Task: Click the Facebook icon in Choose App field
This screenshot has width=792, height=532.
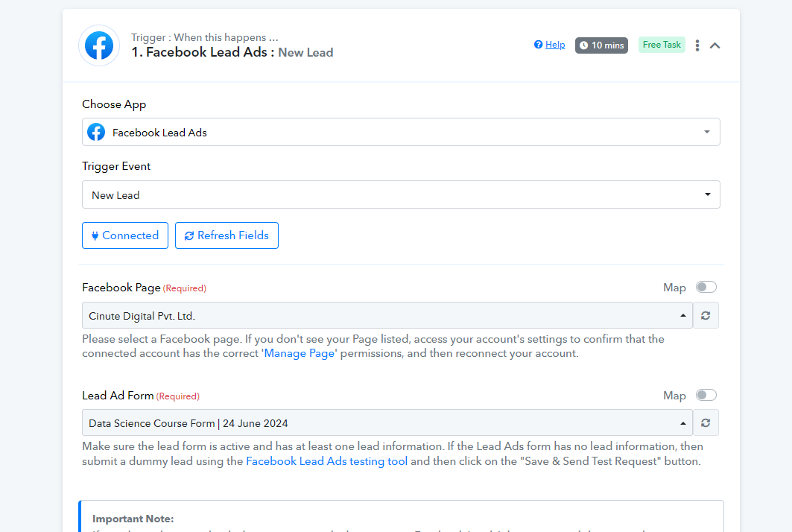Action: pyautogui.click(x=96, y=133)
